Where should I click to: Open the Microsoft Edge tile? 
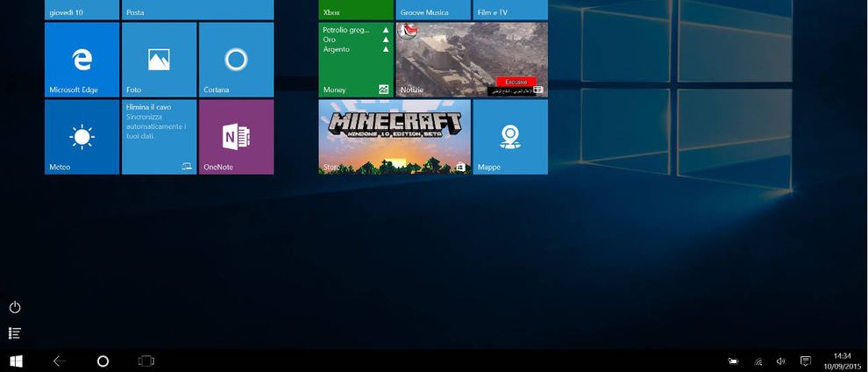[82, 60]
